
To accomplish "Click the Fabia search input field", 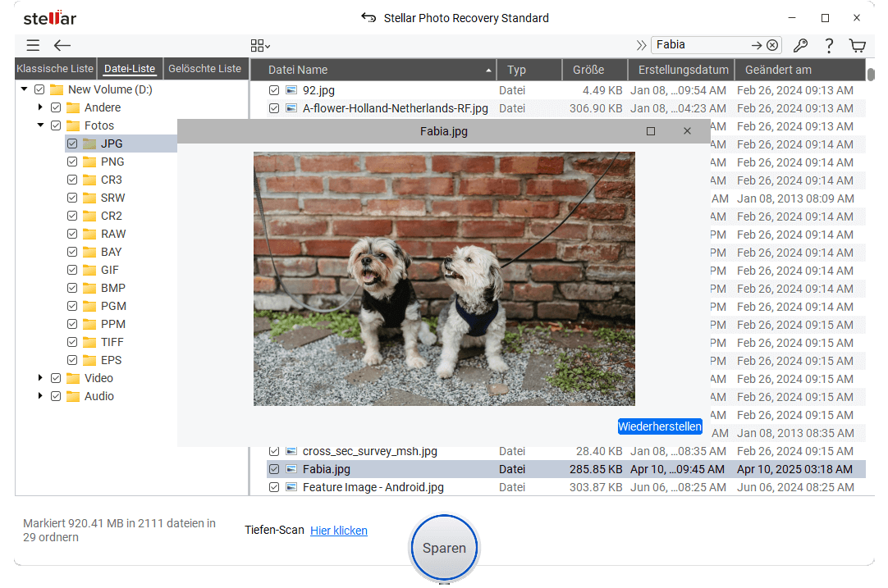I will tap(698, 45).
